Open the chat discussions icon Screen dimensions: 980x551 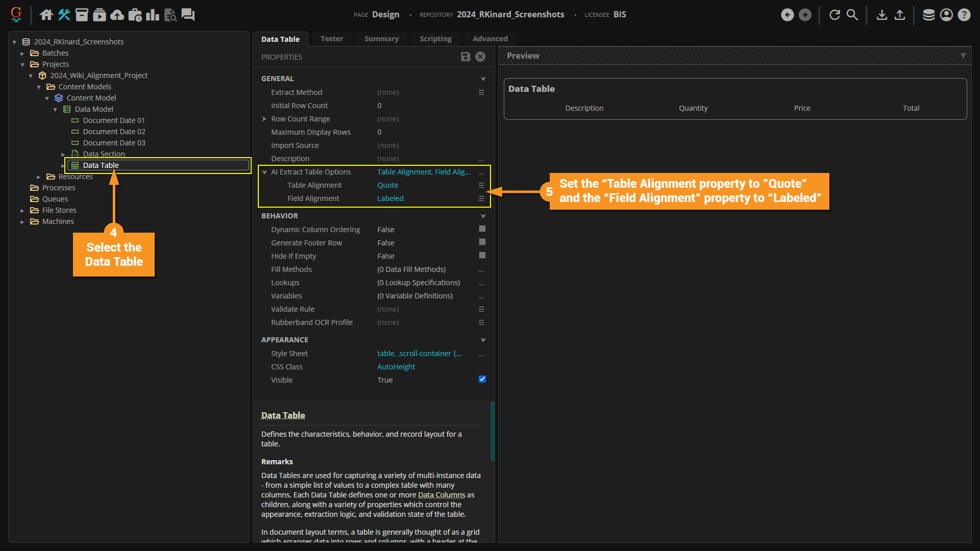pyautogui.click(x=188, y=15)
